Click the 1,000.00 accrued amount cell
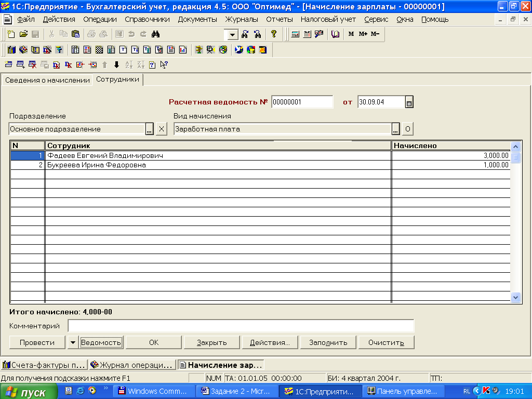This screenshot has width=532, height=399. [x=451, y=165]
